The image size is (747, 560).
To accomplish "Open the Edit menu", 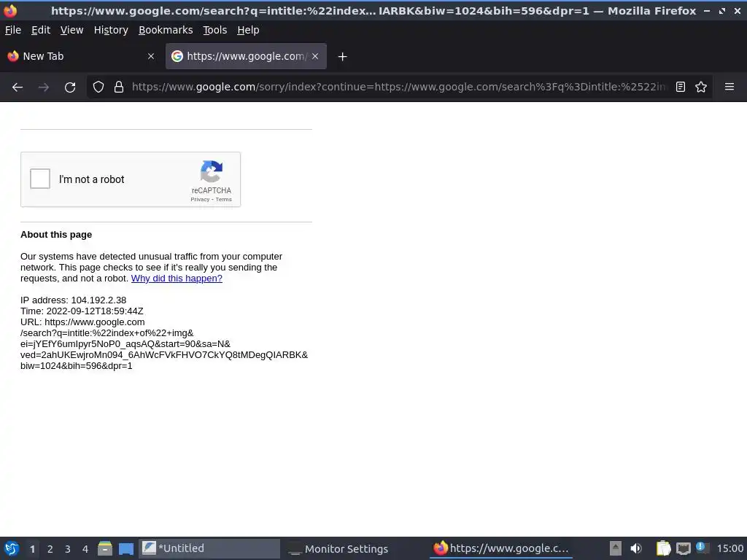I will tap(41, 30).
